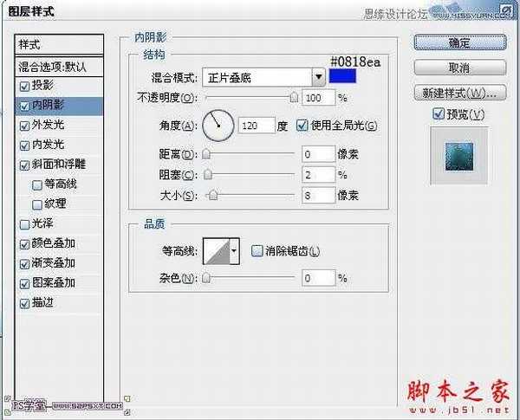Click the 不透明度 opacity slider handle
Image resolution: width=520 pixels, height=420 pixels.
[x=294, y=98]
